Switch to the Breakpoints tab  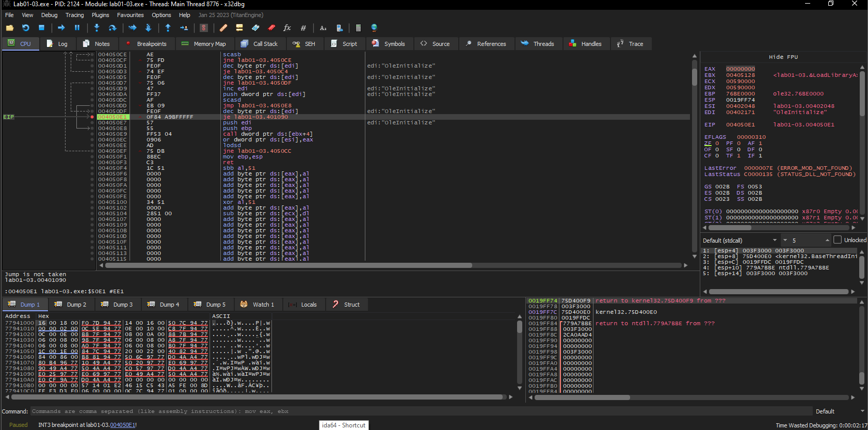pyautogui.click(x=147, y=44)
